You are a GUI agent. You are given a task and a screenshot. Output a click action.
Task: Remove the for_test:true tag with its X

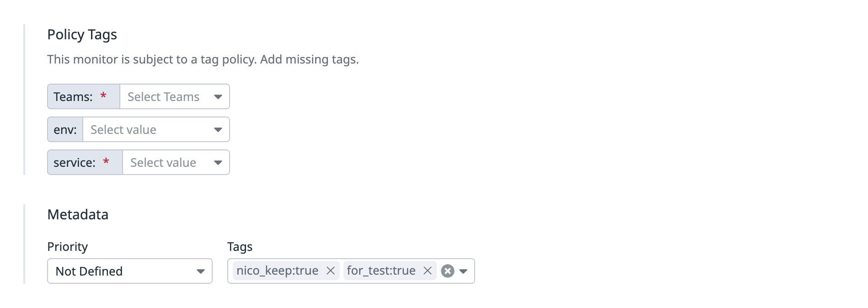click(x=428, y=271)
